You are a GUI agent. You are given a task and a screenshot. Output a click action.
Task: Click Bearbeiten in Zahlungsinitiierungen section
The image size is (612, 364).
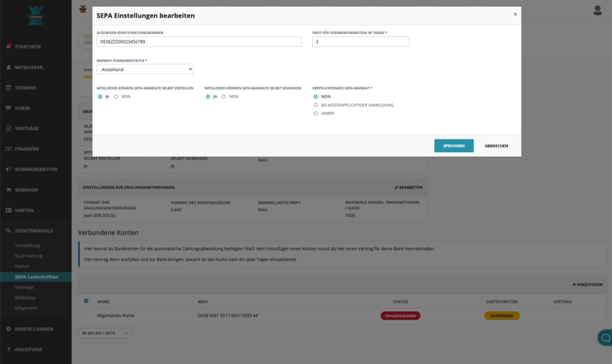(x=408, y=187)
